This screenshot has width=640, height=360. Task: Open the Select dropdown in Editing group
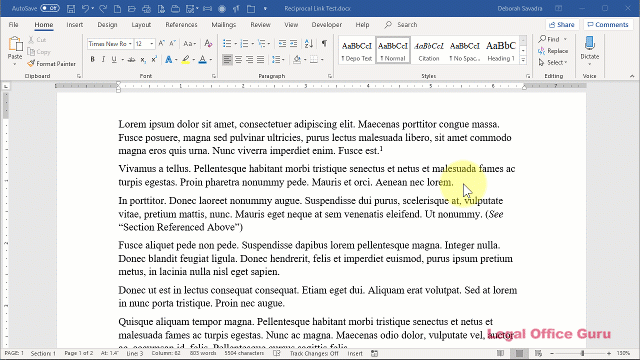(553, 62)
